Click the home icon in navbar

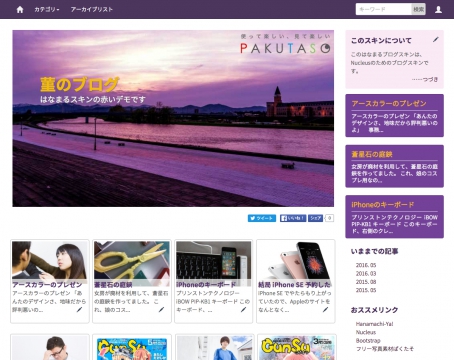(x=20, y=9)
